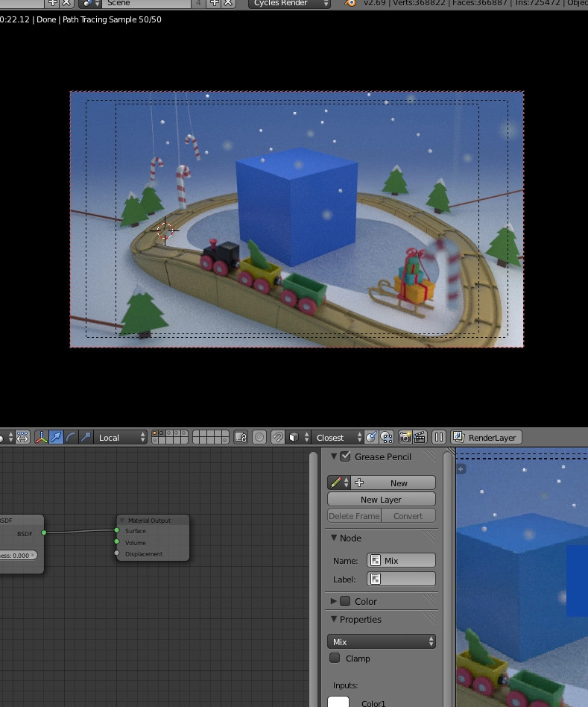Expand the Color panel
The width and height of the screenshot is (588, 707).
coord(334,601)
